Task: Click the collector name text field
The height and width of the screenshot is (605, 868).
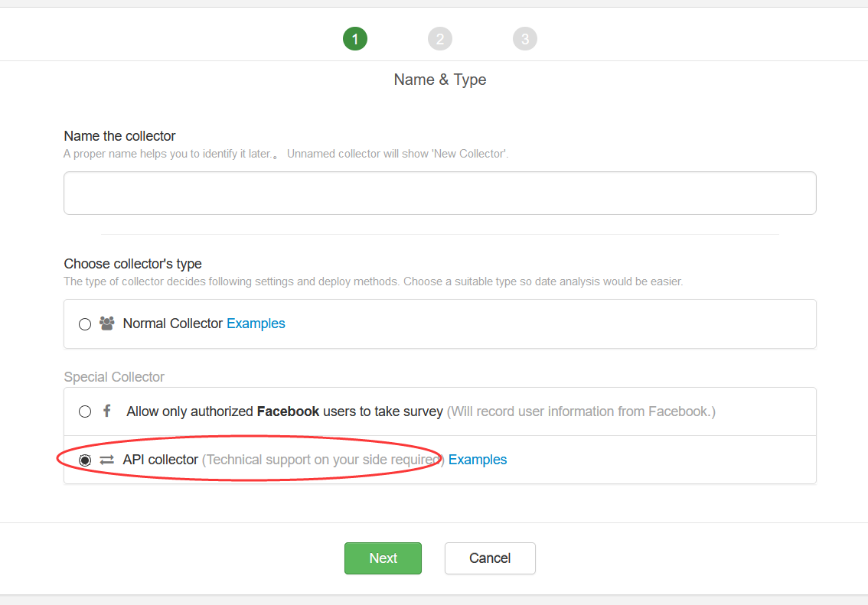Action: [x=439, y=193]
